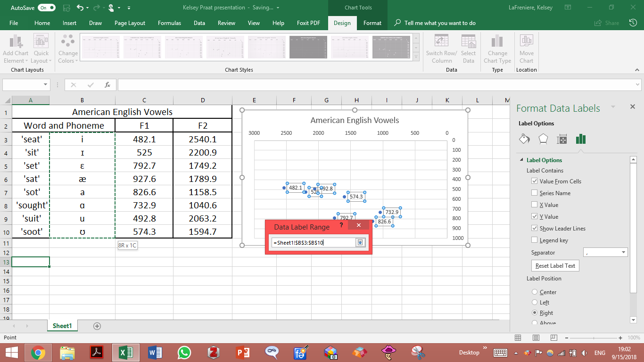Select the Center label position

534,292
